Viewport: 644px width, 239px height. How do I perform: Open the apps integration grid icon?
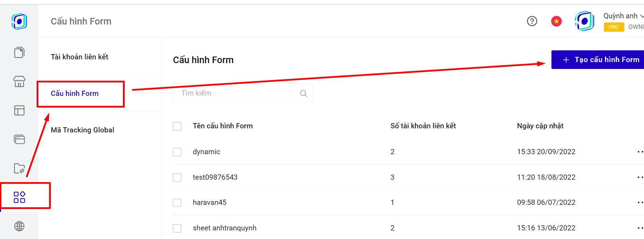coord(19,197)
